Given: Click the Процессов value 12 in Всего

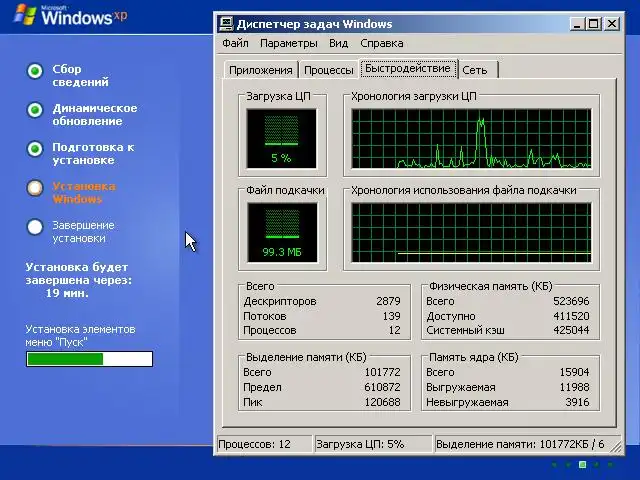Looking at the screenshot, I should pos(394,330).
